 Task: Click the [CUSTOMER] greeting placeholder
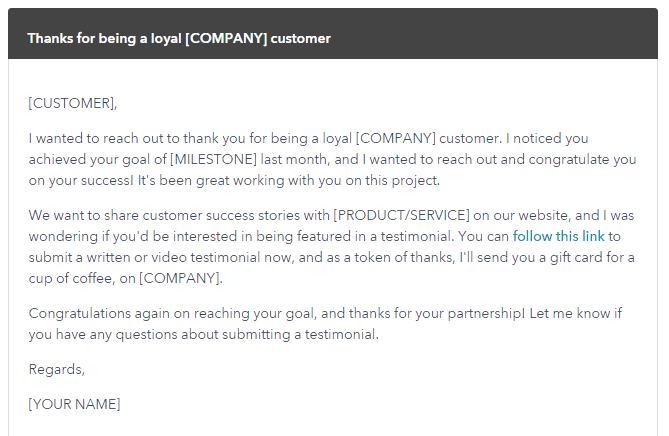pyautogui.click(x=72, y=102)
